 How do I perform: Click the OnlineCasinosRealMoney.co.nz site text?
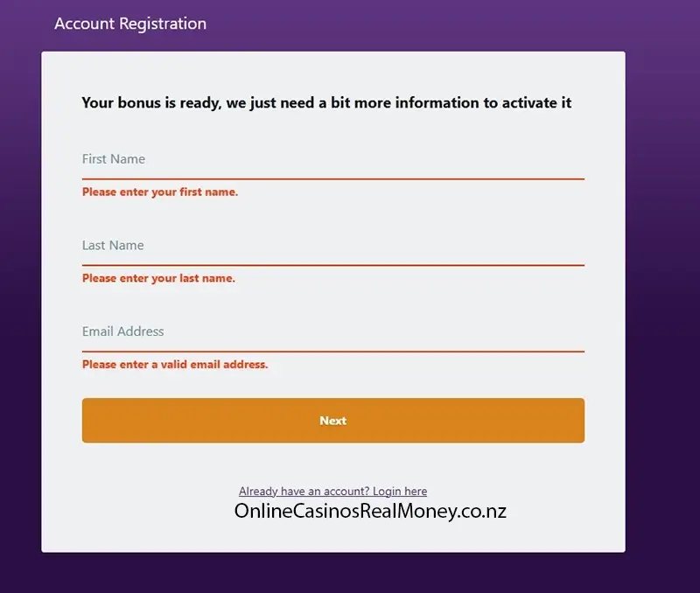371,510
